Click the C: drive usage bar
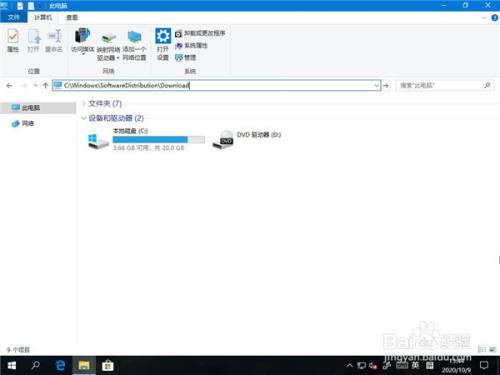The height and width of the screenshot is (375, 500). (x=159, y=139)
